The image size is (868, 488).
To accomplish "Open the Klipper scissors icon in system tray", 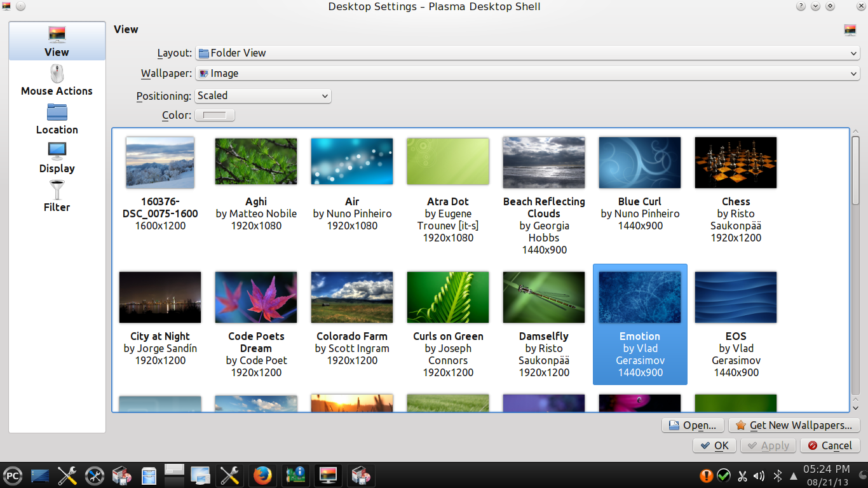I will [x=742, y=475].
